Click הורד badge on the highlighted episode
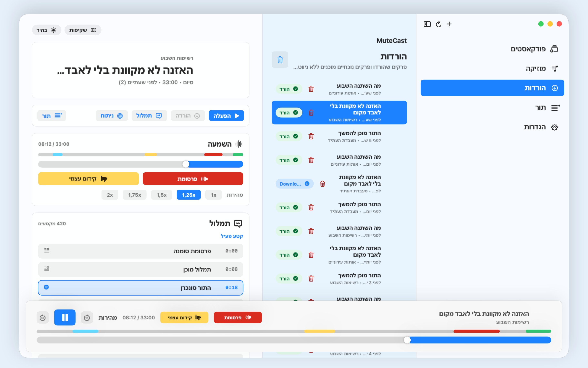This screenshot has height=368, width=588. [289, 112]
